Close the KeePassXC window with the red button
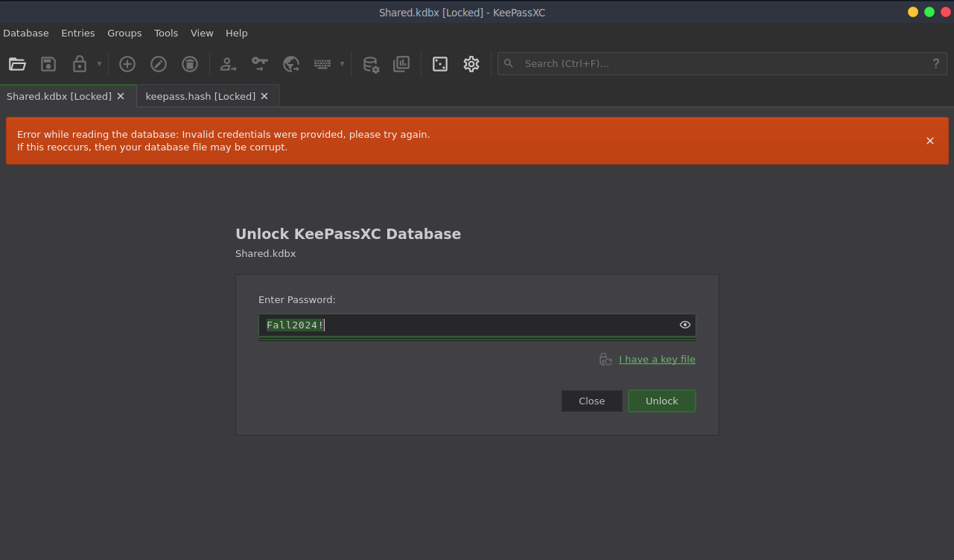The image size is (954, 560). [x=946, y=12]
